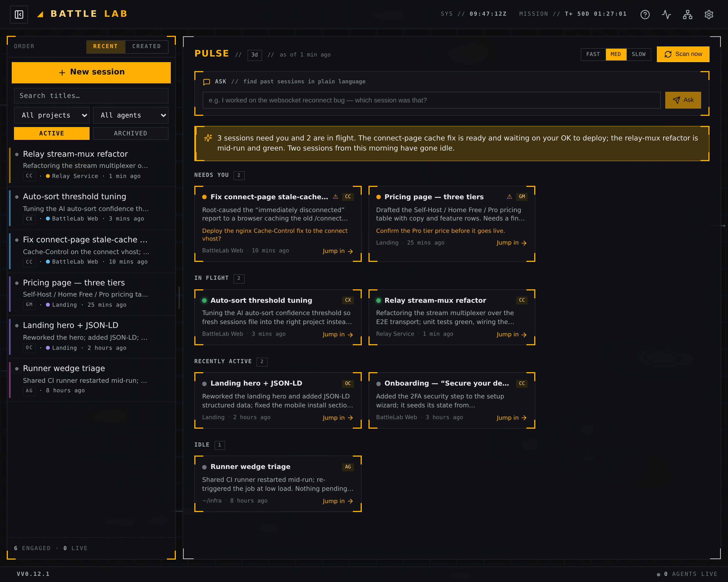This screenshot has width=728, height=582.
Task: Click the Ask chat bubble icon
Action: pyautogui.click(x=207, y=82)
